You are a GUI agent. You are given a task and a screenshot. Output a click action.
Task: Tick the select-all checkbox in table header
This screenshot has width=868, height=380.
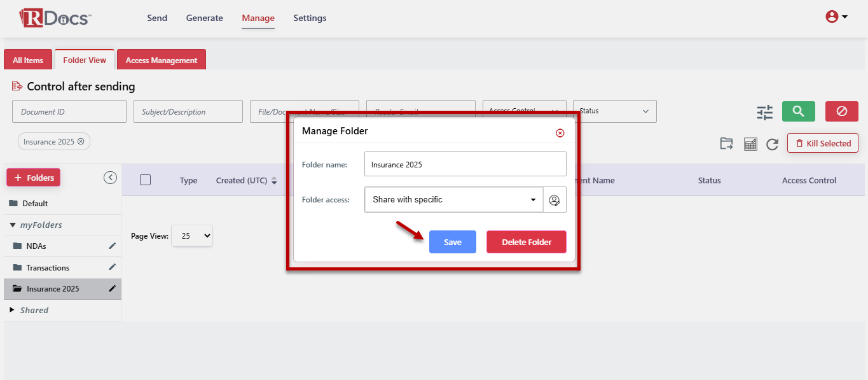click(x=145, y=180)
